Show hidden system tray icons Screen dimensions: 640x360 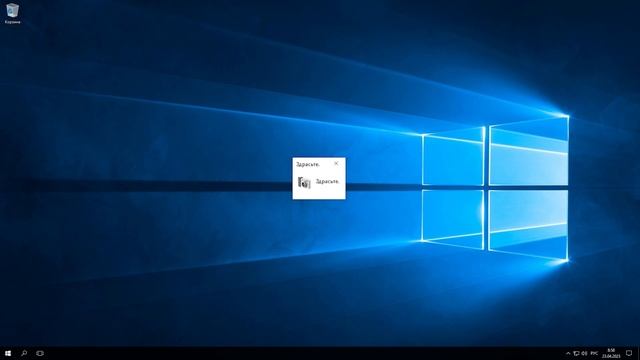pos(568,353)
